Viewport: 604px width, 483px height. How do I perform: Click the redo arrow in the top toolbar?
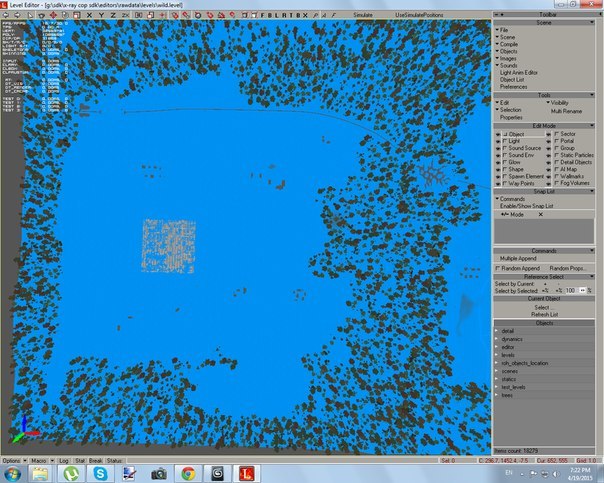point(17,15)
